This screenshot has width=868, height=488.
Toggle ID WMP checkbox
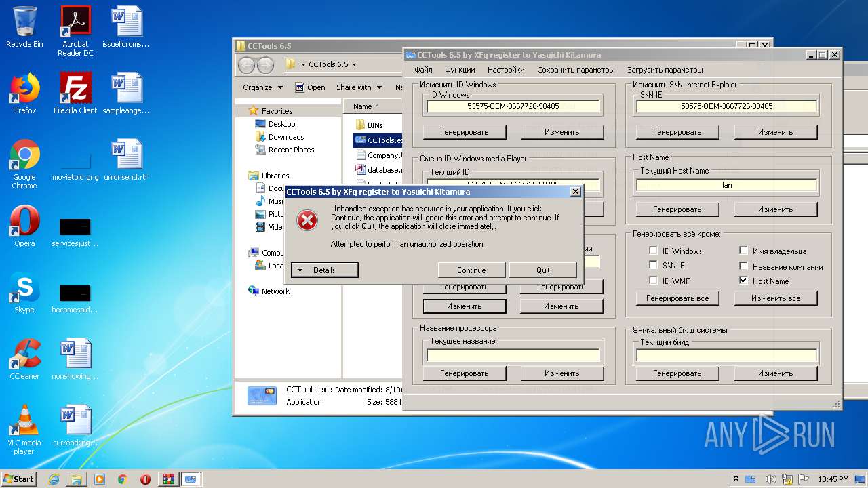pyautogui.click(x=653, y=280)
